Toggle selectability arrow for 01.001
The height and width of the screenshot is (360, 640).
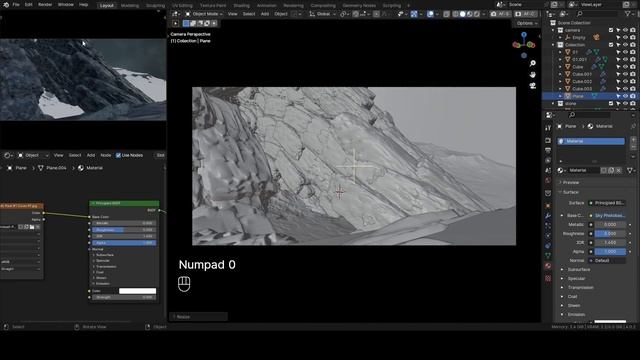[618, 60]
